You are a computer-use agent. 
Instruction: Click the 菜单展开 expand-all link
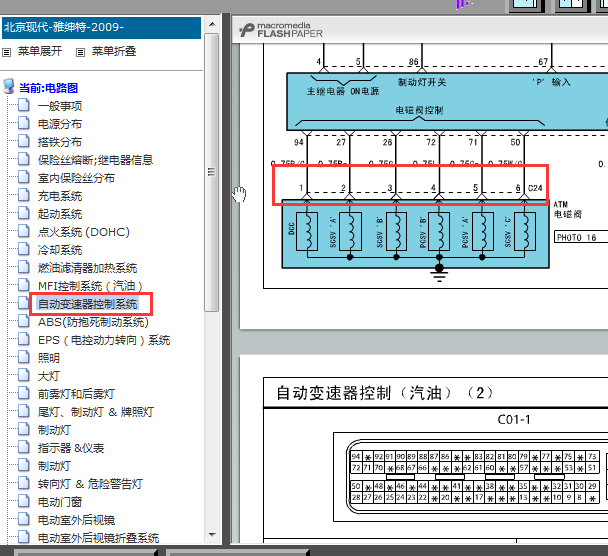(40, 51)
